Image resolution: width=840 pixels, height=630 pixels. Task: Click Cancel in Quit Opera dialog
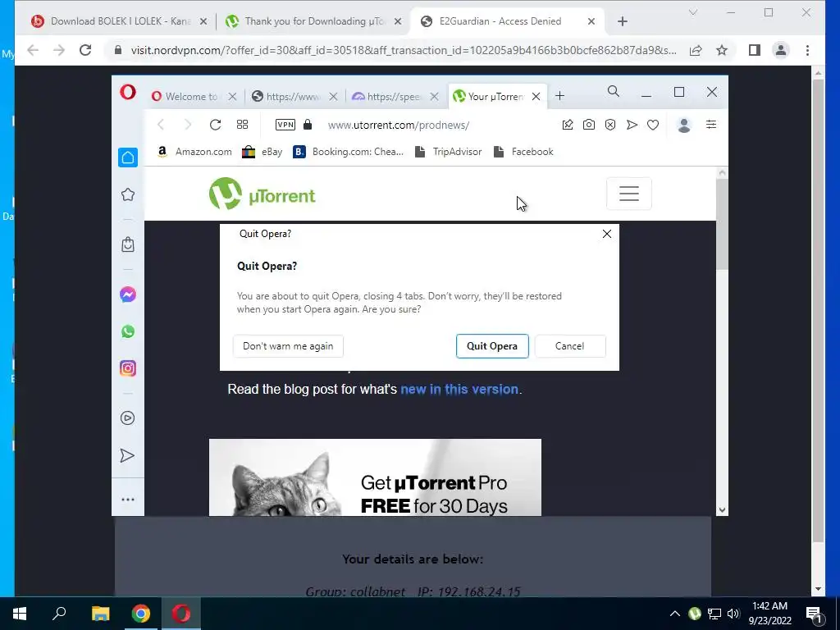[570, 346]
